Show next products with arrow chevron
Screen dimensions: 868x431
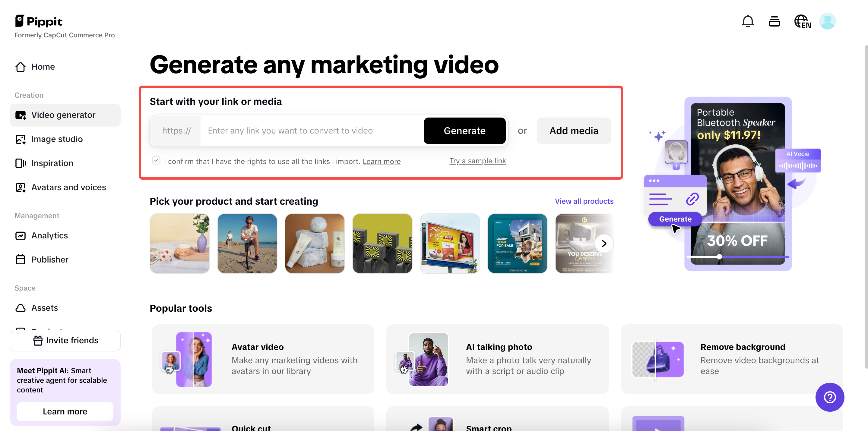(x=603, y=243)
